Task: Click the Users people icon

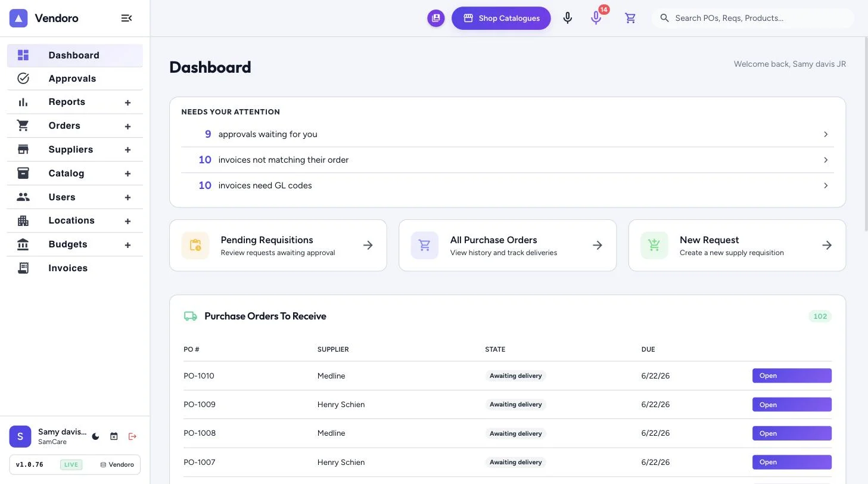Action: 23,197
